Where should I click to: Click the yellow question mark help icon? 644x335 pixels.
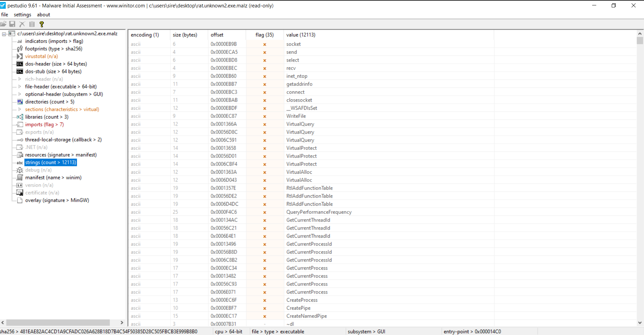tap(41, 24)
